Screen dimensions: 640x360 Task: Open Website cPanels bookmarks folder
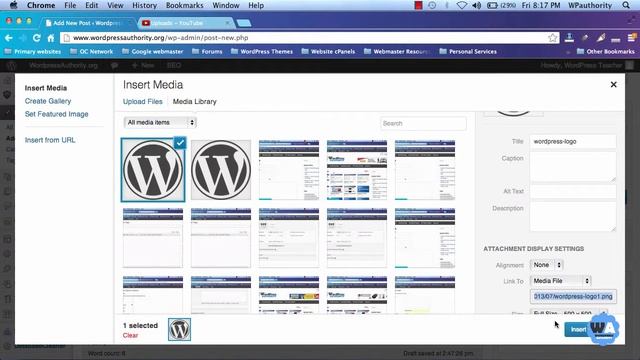click(328, 51)
